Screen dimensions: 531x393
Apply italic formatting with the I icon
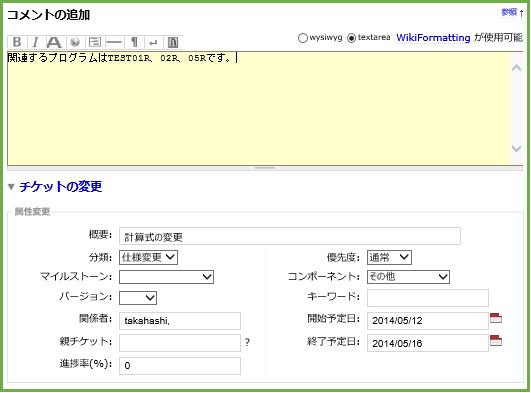pos(35,42)
